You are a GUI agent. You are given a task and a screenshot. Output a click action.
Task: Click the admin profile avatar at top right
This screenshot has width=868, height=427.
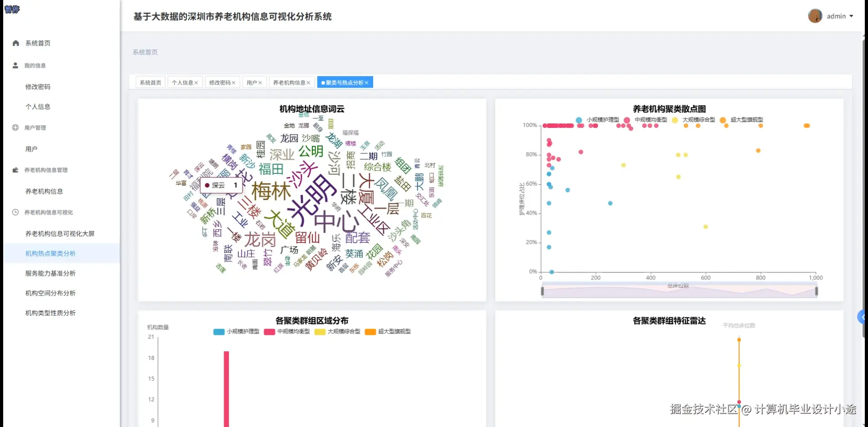[815, 15]
